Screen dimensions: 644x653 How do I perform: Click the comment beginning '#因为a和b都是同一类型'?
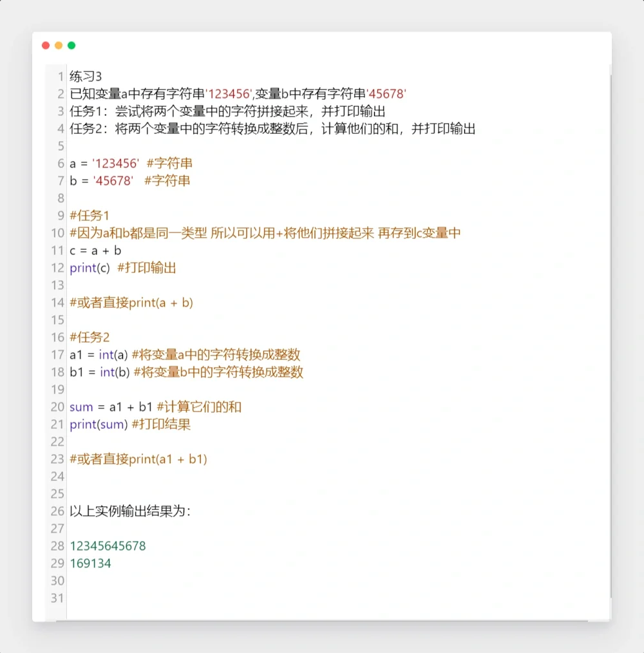coord(265,232)
